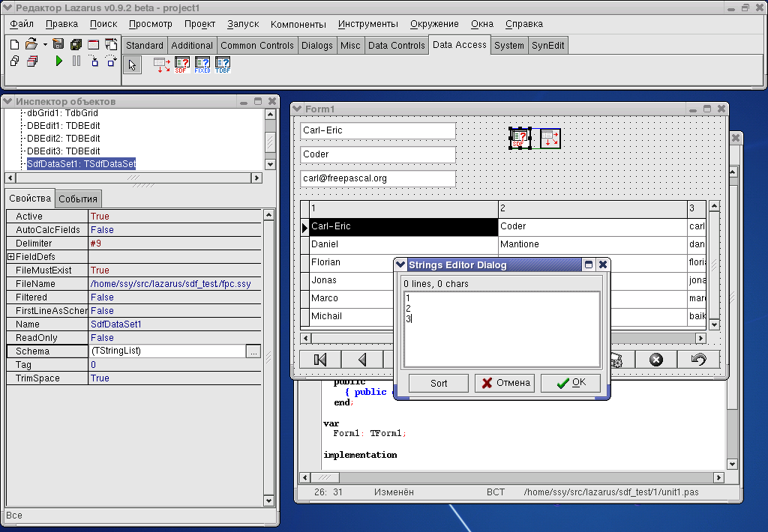Expand the FieldDefs property node
768x532 pixels.
[x=10, y=257]
